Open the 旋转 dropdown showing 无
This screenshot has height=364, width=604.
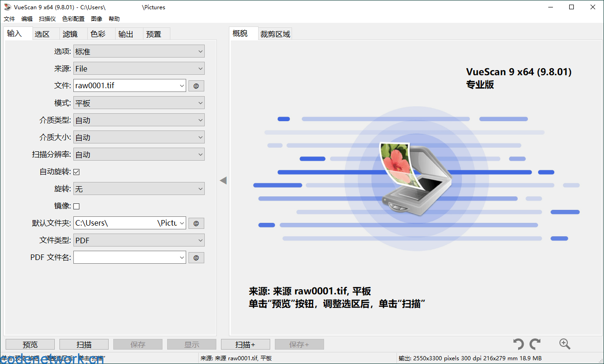pos(139,189)
